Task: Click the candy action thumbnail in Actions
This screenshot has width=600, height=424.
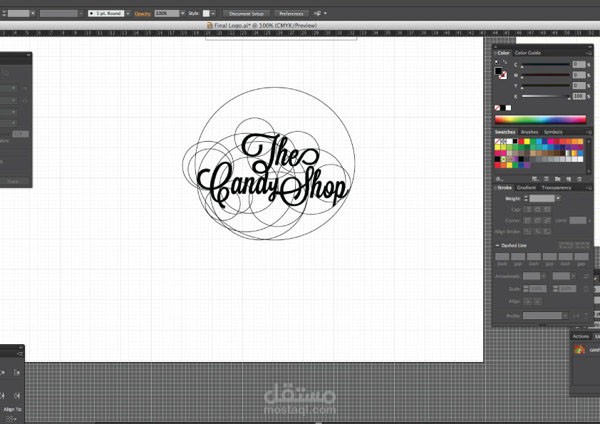Action: pos(579,349)
